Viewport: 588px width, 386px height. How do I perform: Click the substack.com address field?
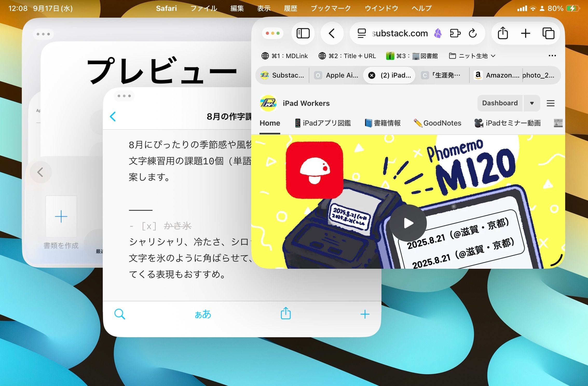point(400,33)
